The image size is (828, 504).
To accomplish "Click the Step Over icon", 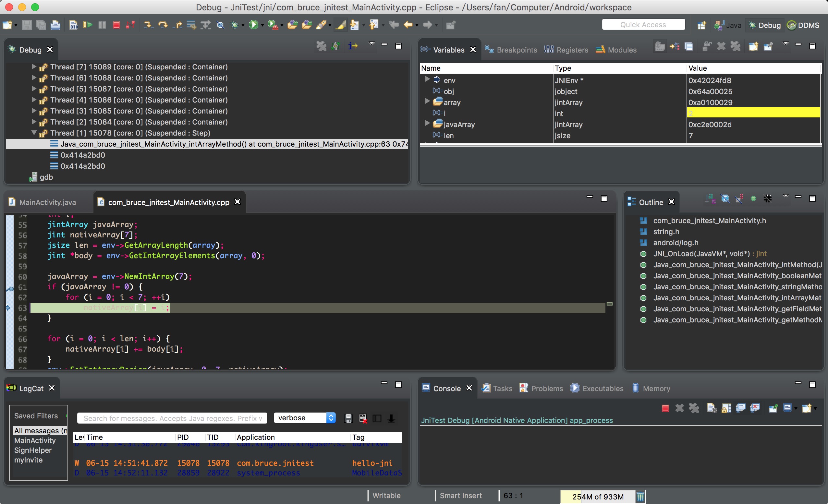I will pos(163,25).
